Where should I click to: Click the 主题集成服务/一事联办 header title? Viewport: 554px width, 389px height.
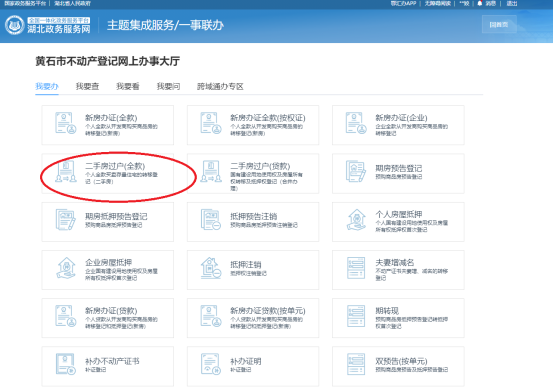click(x=165, y=25)
